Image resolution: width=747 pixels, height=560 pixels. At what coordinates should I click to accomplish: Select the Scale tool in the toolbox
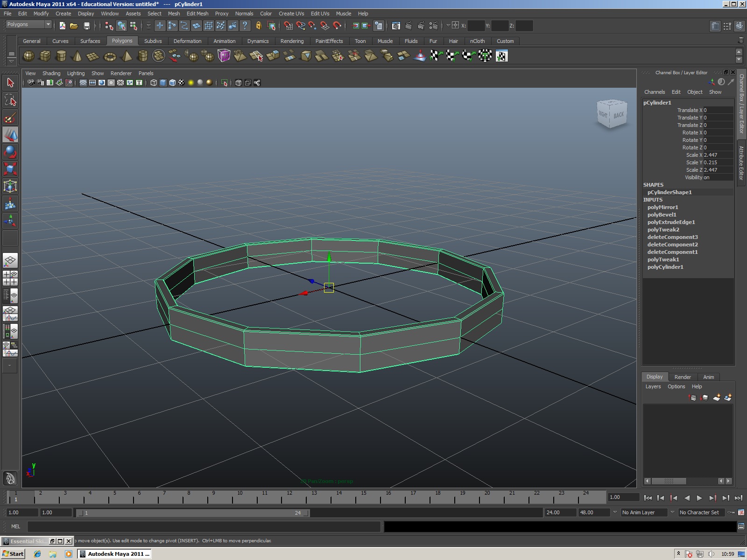coord(10,169)
